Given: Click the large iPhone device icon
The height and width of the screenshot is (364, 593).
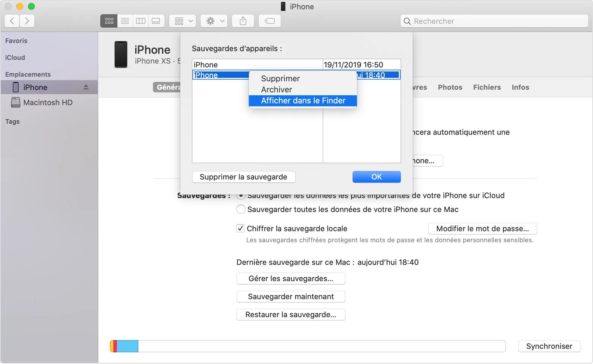Looking at the screenshot, I should 121,54.
